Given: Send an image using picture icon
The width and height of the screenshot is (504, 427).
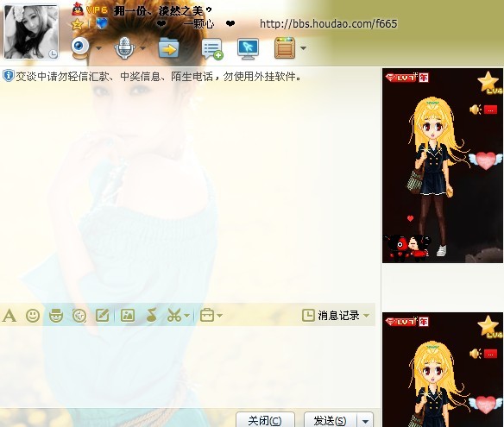Looking at the screenshot, I should pyautogui.click(x=127, y=316).
